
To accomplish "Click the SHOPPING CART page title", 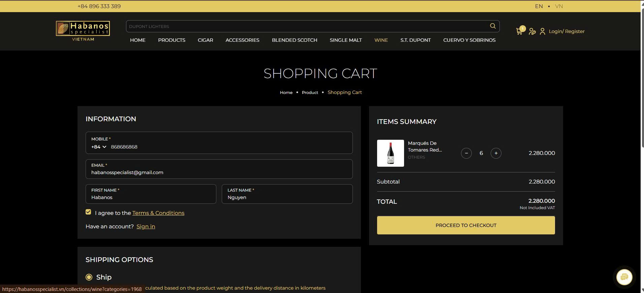I will 320,73.
